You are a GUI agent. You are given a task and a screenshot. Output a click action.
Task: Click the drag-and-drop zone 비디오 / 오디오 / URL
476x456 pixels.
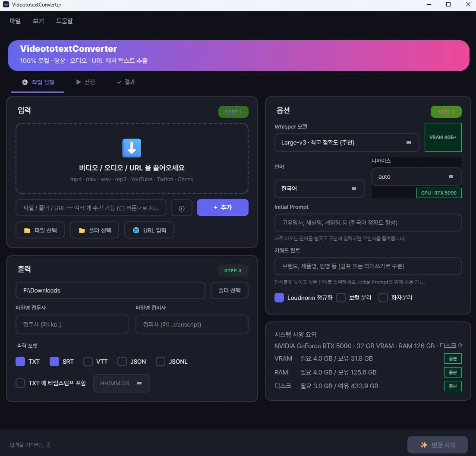(x=132, y=158)
